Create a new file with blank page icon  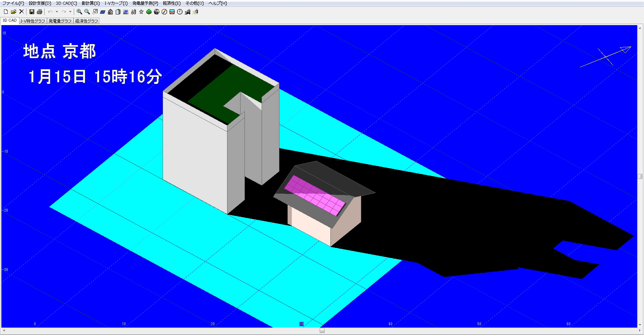pyautogui.click(x=6, y=12)
